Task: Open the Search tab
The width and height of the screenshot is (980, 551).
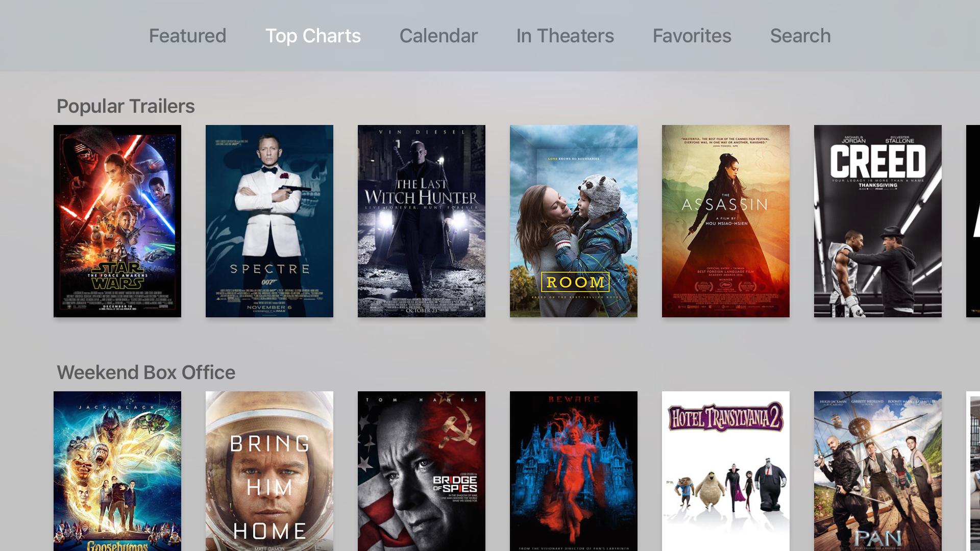Action: (800, 36)
